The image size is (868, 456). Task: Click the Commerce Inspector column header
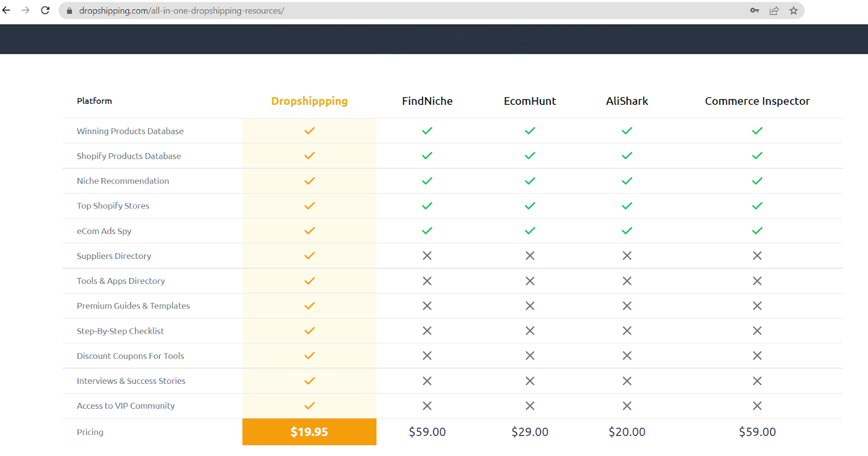tap(757, 101)
